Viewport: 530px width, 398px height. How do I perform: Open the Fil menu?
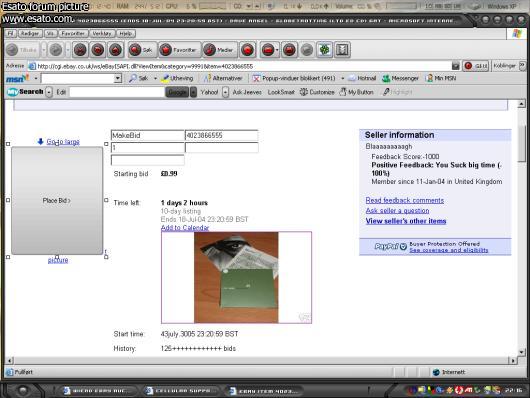pos(11,33)
